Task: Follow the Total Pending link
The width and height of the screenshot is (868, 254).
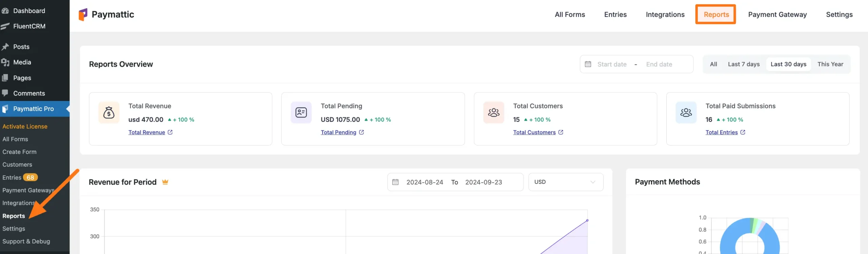Action: (x=338, y=132)
